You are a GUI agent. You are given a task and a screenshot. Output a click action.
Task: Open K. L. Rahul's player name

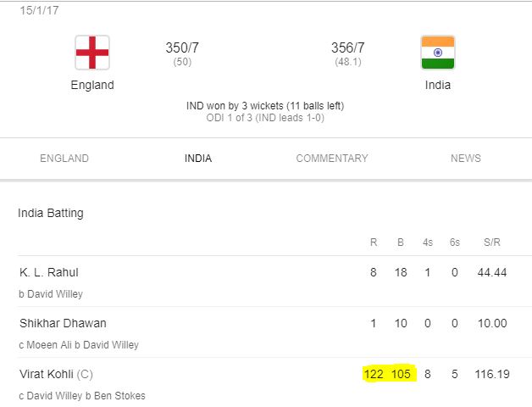coord(49,273)
